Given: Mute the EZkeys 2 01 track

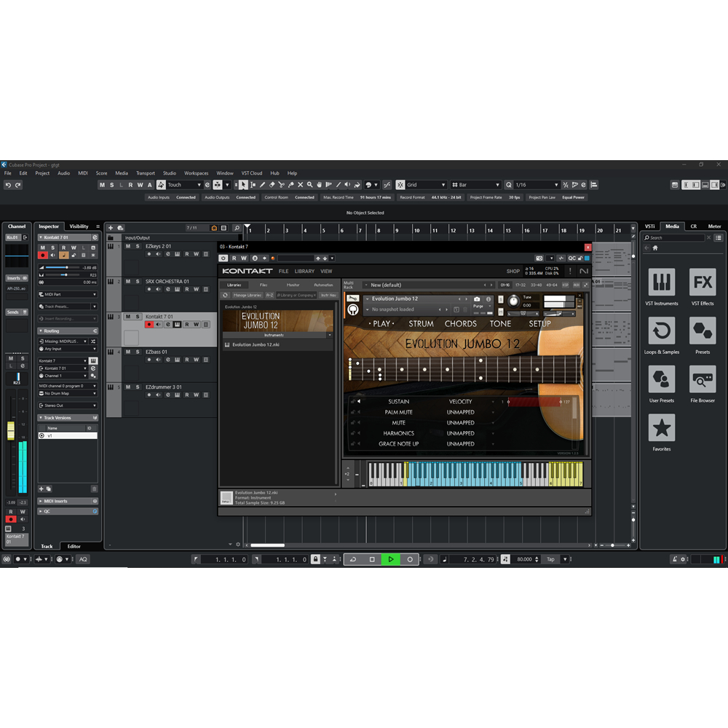Looking at the screenshot, I should (x=127, y=247).
